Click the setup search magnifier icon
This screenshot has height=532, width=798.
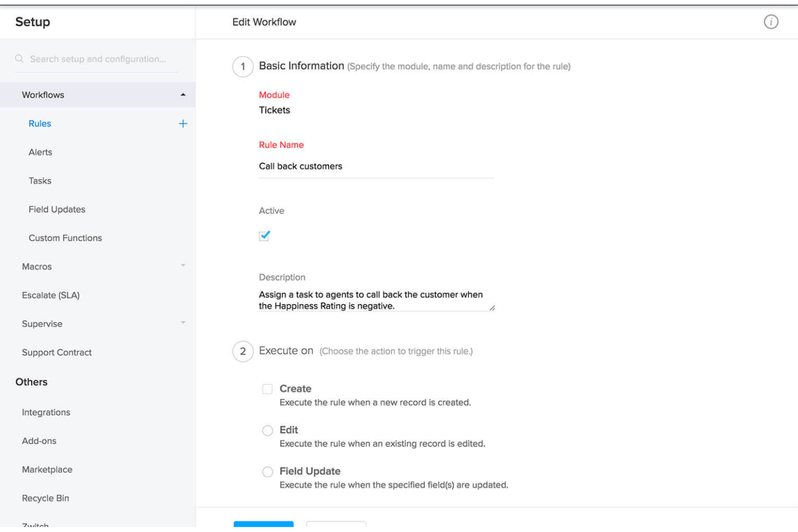coord(19,59)
